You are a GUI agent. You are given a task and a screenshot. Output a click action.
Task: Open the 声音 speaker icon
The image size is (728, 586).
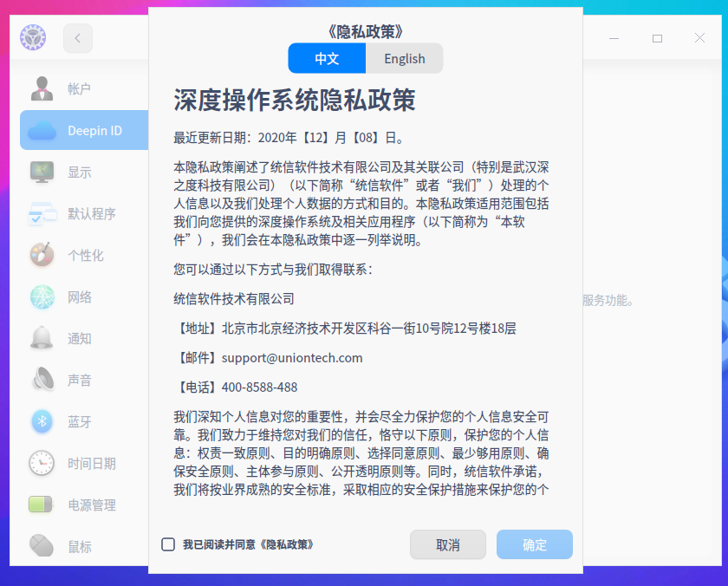coord(43,380)
